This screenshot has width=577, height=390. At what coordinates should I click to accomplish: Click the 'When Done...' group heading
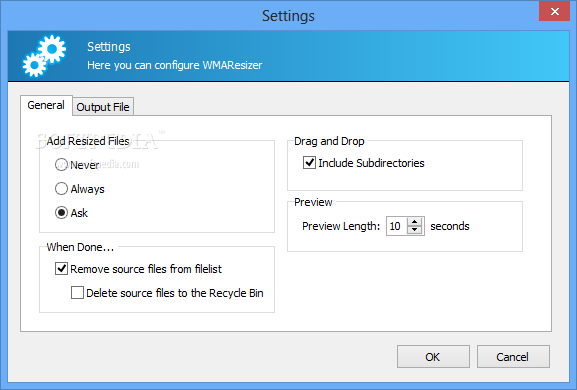click(80, 247)
